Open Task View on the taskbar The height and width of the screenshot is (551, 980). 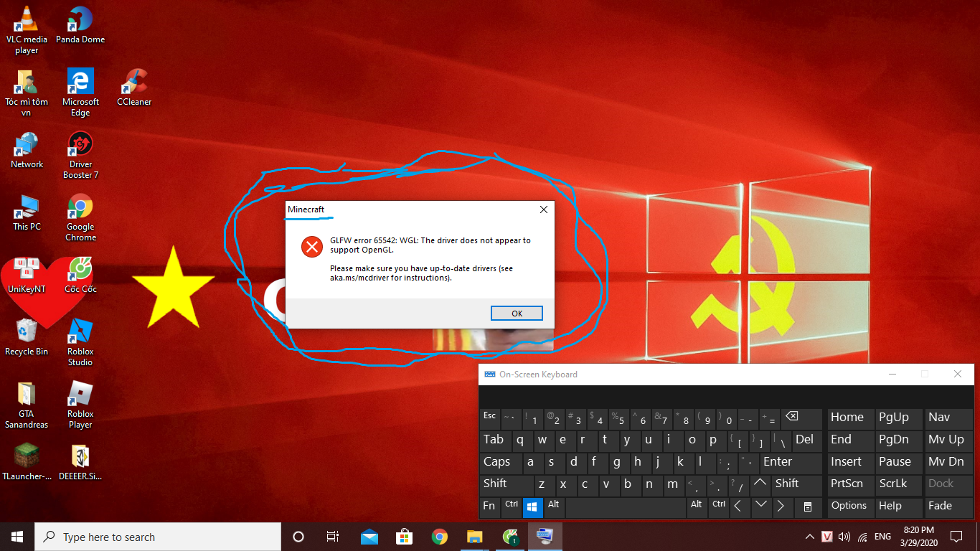pyautogui.click(x=333, y=537)
